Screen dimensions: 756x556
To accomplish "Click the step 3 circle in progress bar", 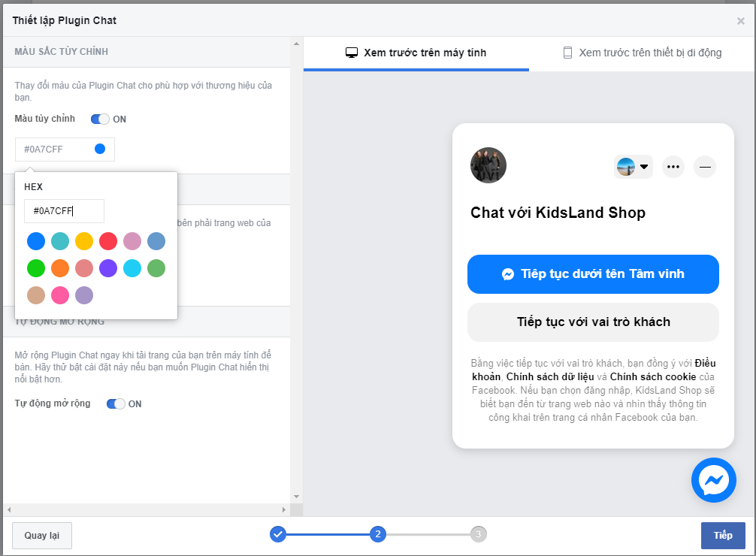I will pos(479,534).
